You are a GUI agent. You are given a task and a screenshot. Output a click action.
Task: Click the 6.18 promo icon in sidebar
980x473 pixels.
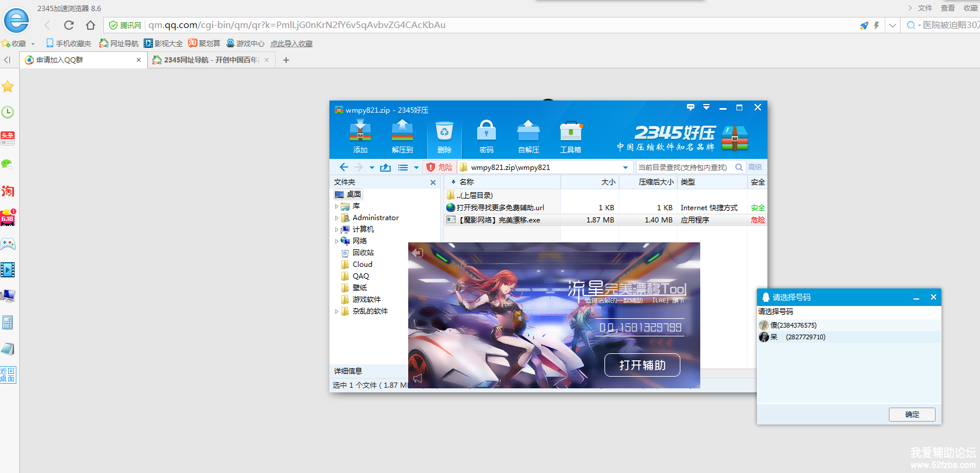pyautogui.click(x=8, y=217)
